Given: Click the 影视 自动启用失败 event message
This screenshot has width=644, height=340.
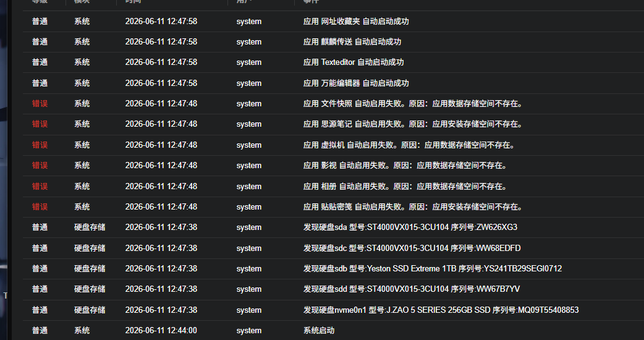Looking at the screenshot, I should pos(405,166).
